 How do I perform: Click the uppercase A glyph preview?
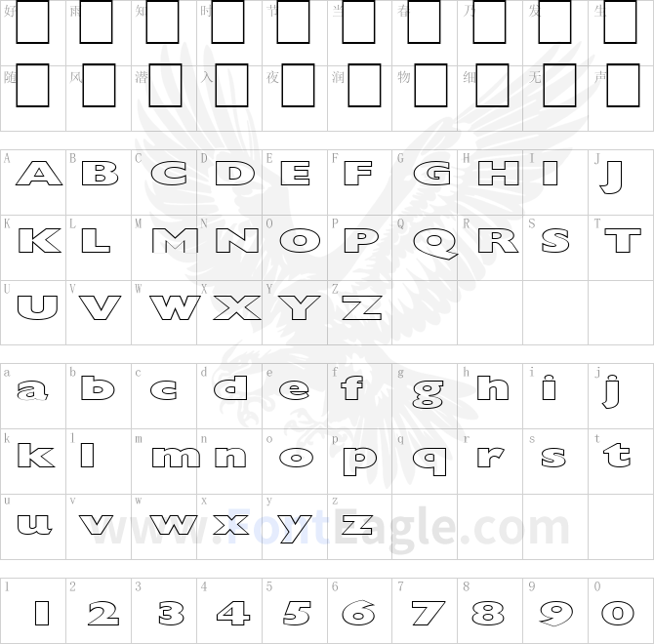click(39, 173)
